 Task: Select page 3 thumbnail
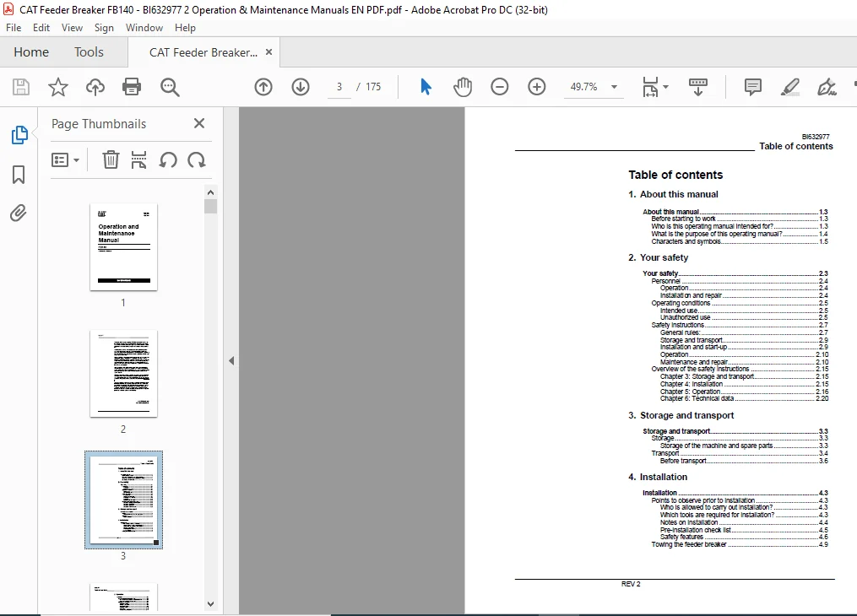(x=123, y=500)
